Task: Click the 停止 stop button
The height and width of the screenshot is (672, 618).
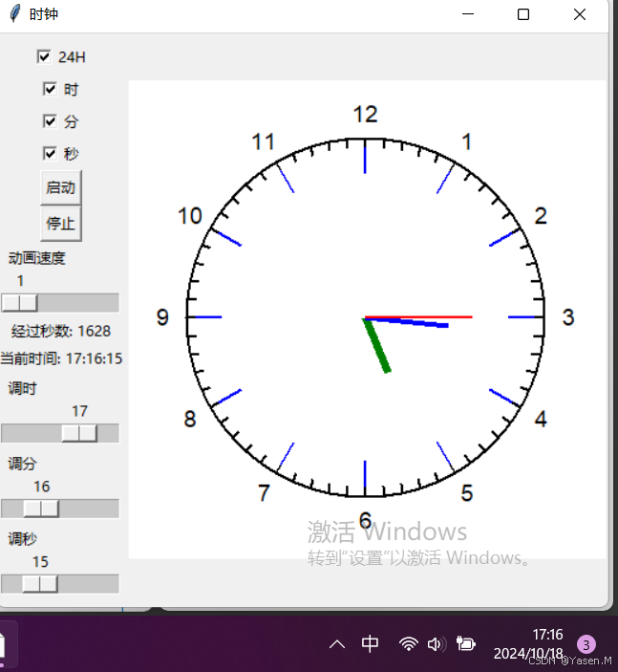Action: [x=61, y=224]
